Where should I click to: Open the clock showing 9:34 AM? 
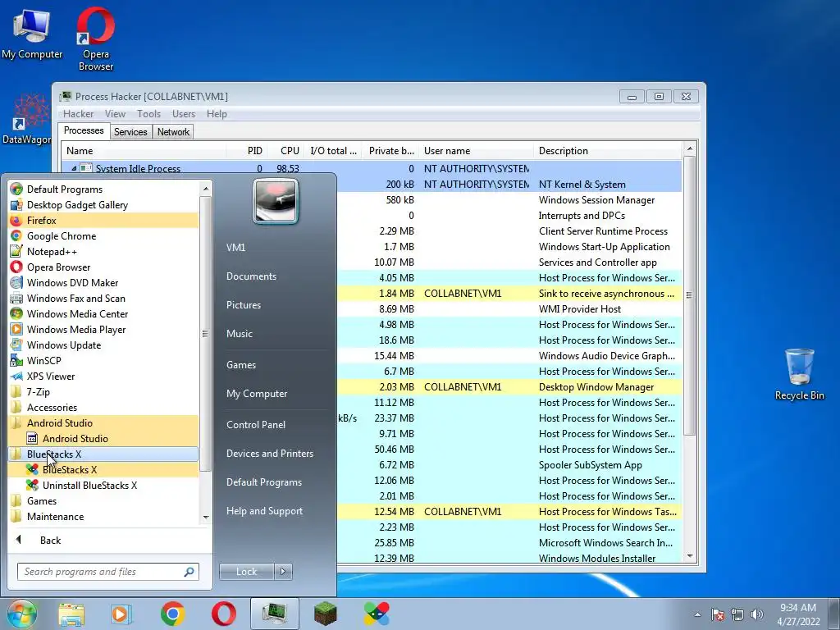798,614
